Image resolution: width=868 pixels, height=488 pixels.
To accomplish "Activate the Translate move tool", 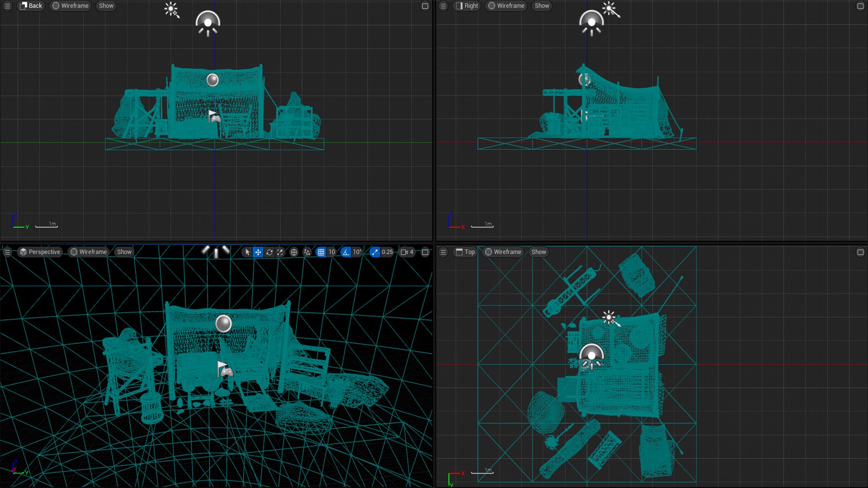I will click(258, 252).
